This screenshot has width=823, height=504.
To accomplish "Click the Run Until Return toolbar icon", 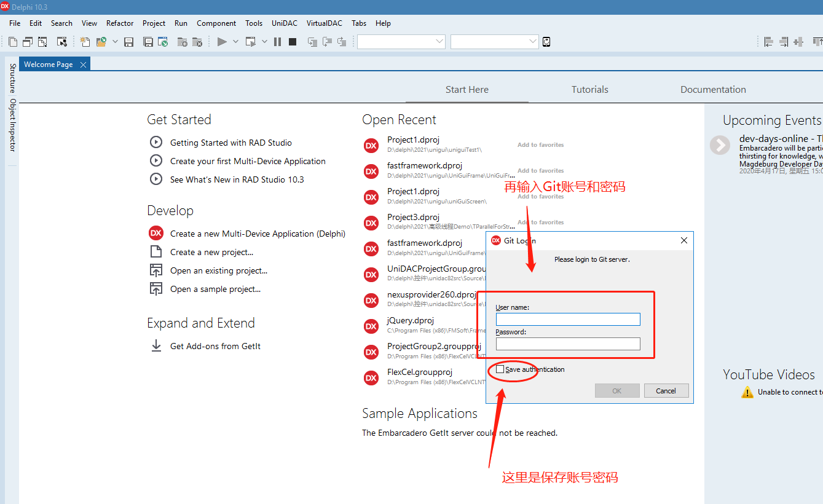I will 342,42.
